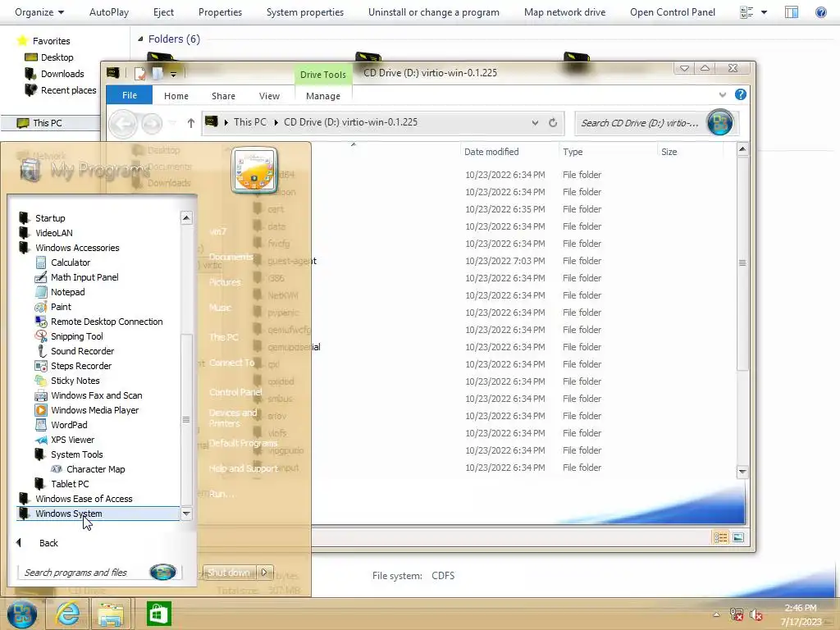840x630 pixels.
Task: Open Internet Explorer from taskbar
Action: click(x=67, y=614)
